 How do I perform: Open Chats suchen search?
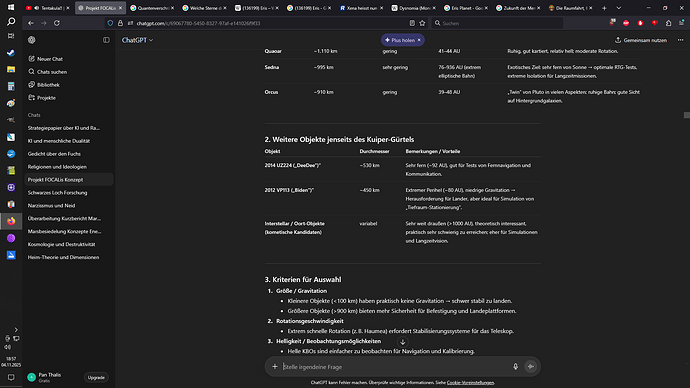48,72
